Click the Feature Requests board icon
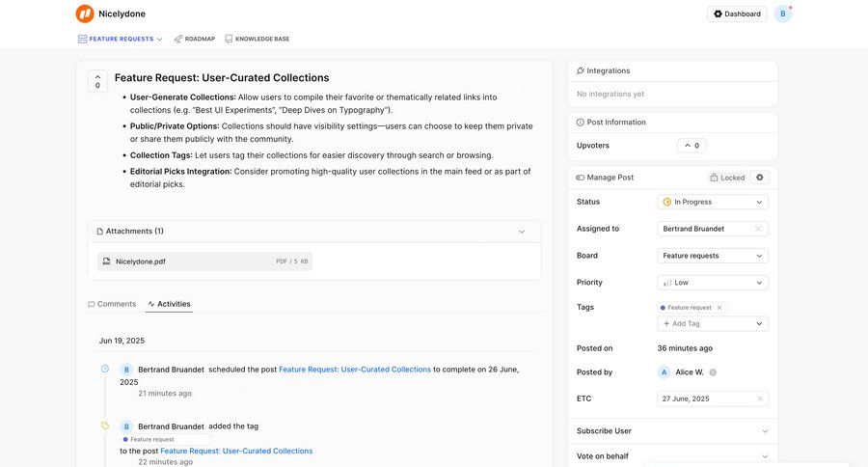 [x=83, y=39]
